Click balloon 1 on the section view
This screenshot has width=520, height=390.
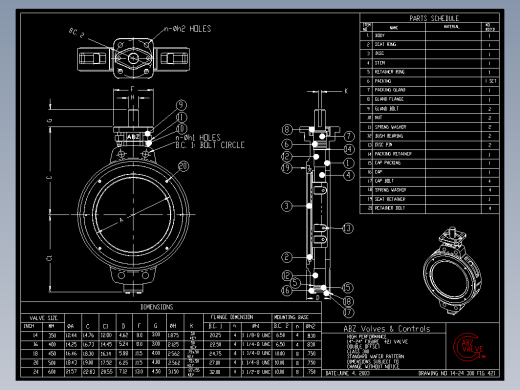tap(348, 163)
